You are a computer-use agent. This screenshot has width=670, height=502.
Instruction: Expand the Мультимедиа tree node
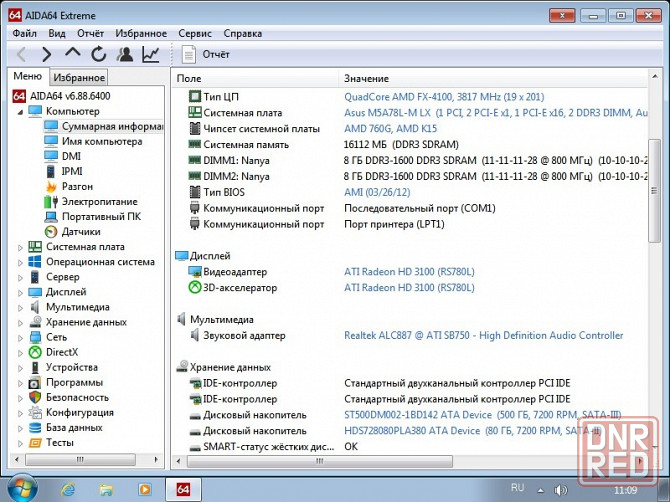[x=20, y=308]
